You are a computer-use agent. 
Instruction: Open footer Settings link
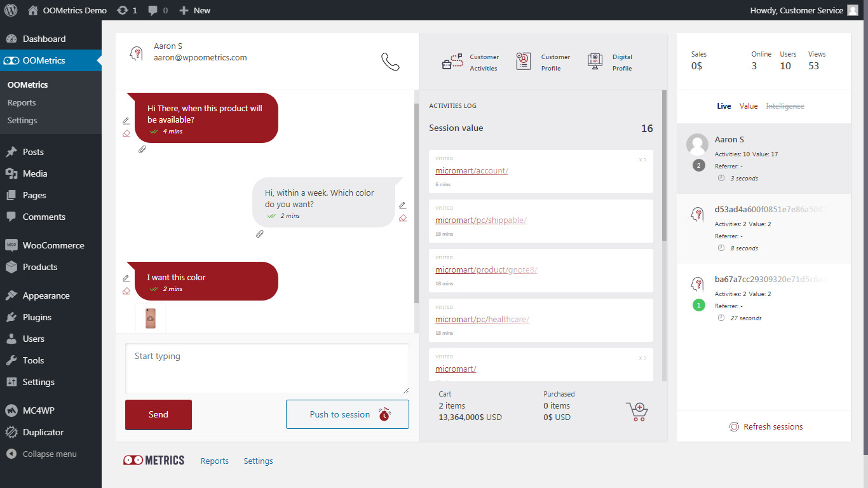pyautogui.click(x=258, y=461)
